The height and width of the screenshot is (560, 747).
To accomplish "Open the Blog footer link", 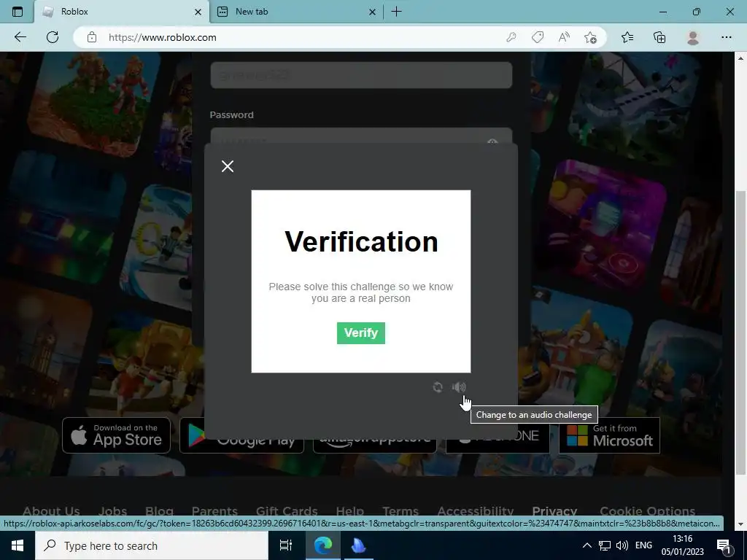I will click(x=159, y=511).
